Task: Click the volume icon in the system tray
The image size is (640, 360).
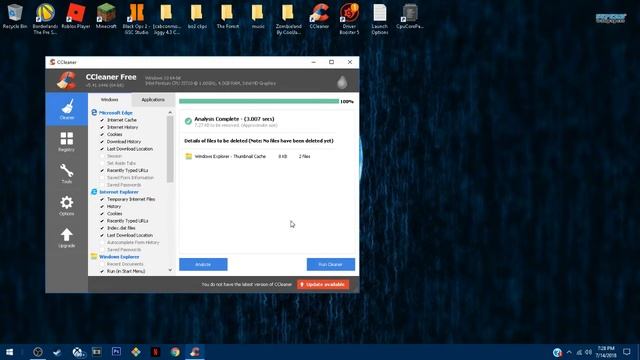Action: [x=588, y=352]
